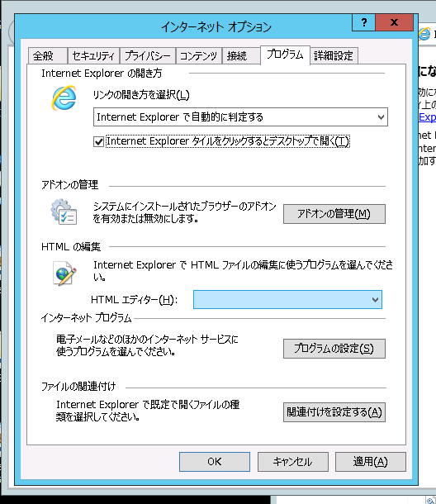Click the 関連付けを設定する button

[334, 412]
